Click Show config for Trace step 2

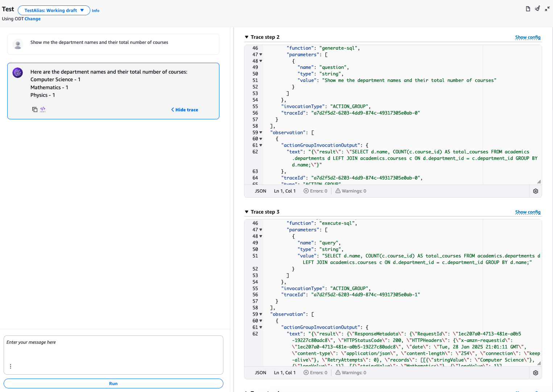[x=528, y=37]
